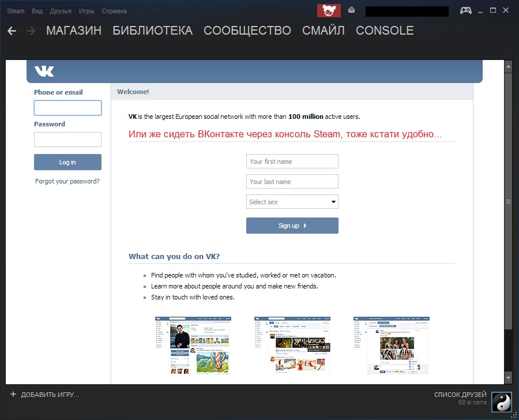The height and width of the screenshot is (420, 519).
Task: Open the Игры menu
Action: 86,11
